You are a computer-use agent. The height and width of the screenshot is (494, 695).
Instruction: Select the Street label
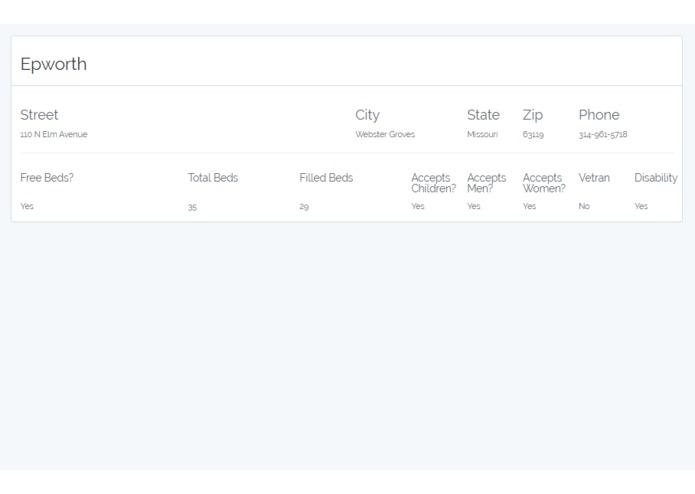(39, 115)
